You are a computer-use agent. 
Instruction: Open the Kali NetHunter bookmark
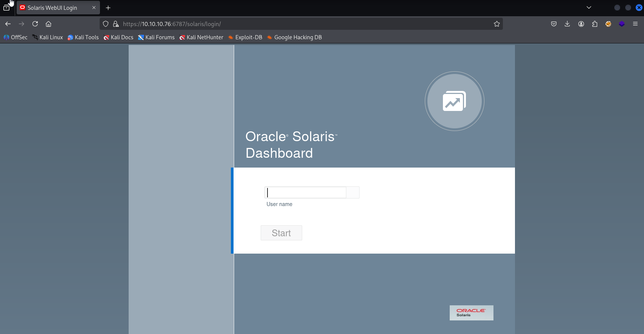click(201, 37)
